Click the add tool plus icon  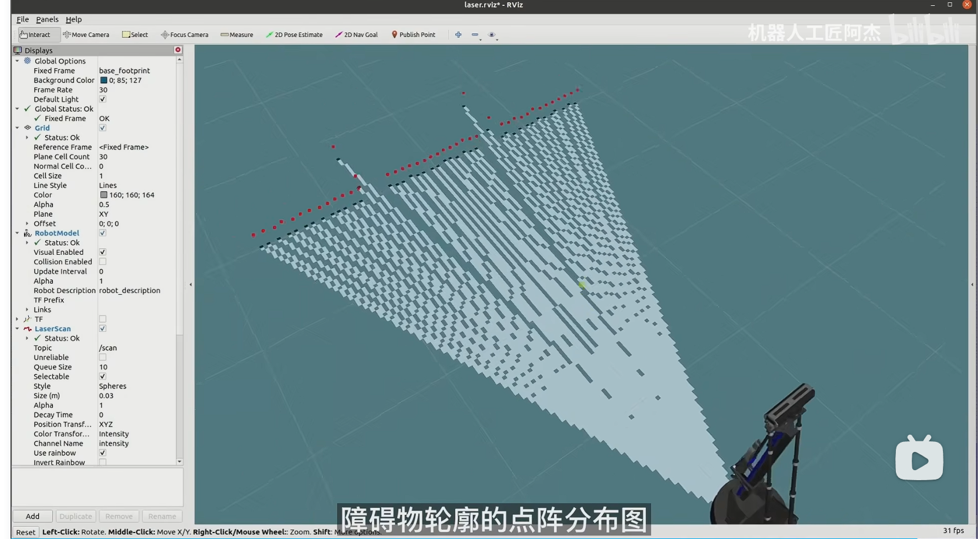458,35
